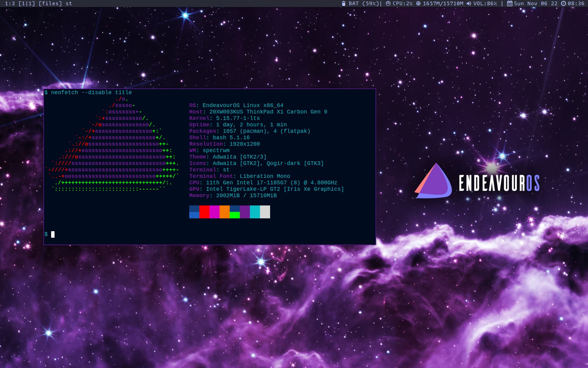Click the EndeavourOS logo on the wallpaper
This screenshot has height=368, width=588.
pyautogui.click(x=477, y=181)
